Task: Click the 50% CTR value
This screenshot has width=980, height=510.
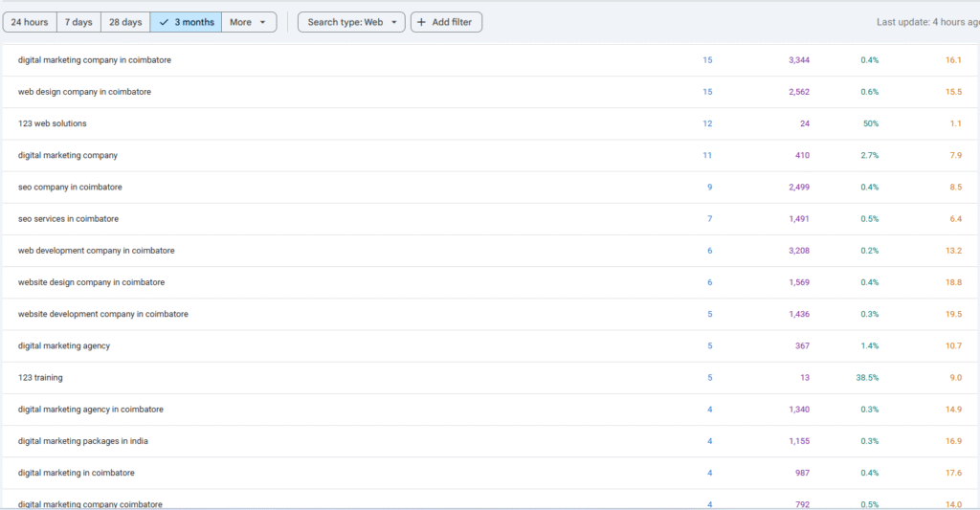Action: (869, 123)
